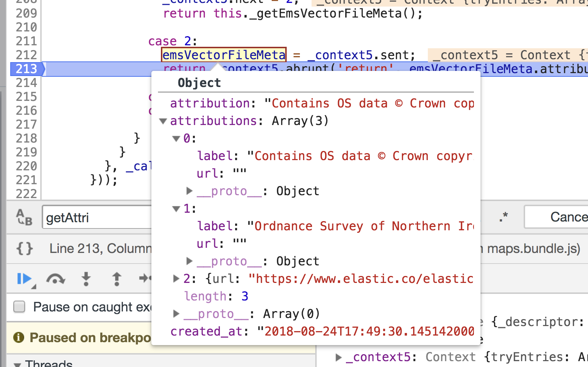The height and width of the screenshot is (367, 588).
Task: Click 'case 2:' code line
Action: pos(173,41)
